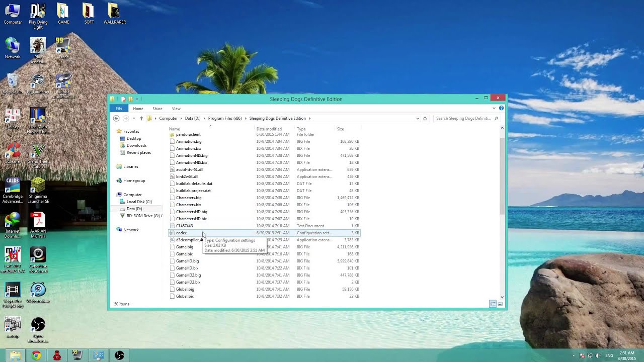Open address bar history dropdown
The image size is (644, 362).
417,118
